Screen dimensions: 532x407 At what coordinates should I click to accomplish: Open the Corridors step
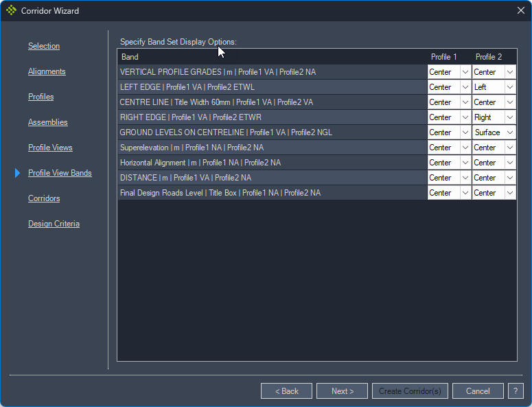[44, 198]
